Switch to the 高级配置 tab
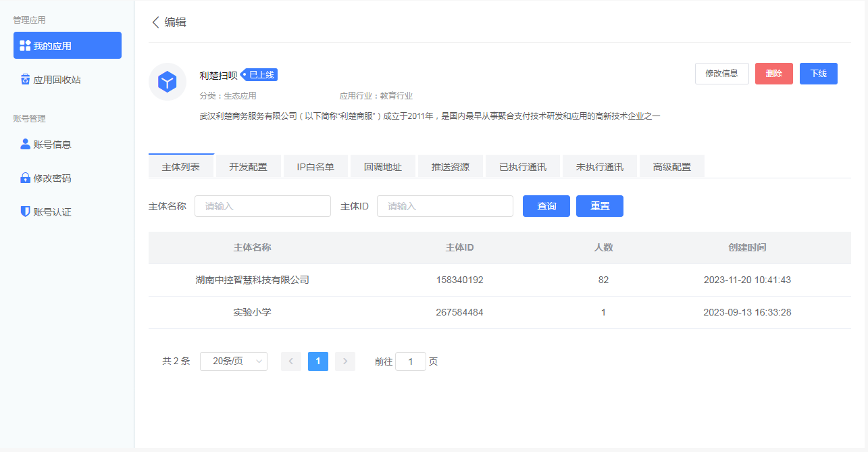868x452 pixels. coord(672,166)
